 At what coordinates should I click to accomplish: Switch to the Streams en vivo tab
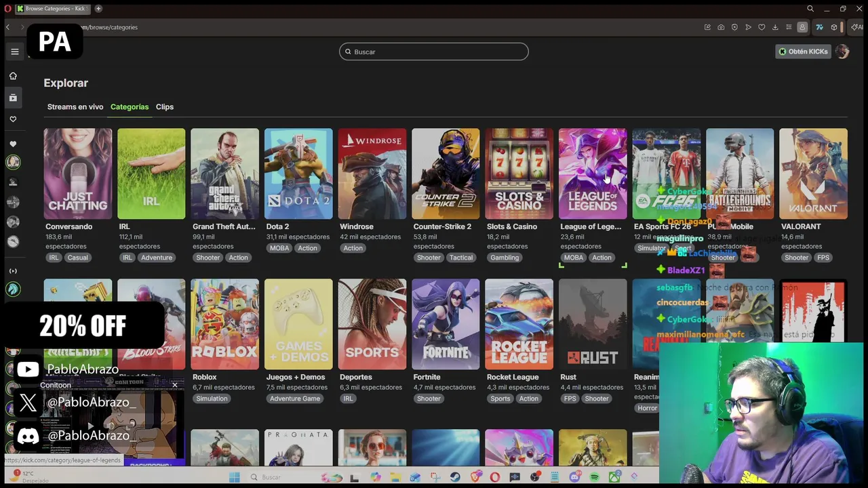click(x=75, y=106)
